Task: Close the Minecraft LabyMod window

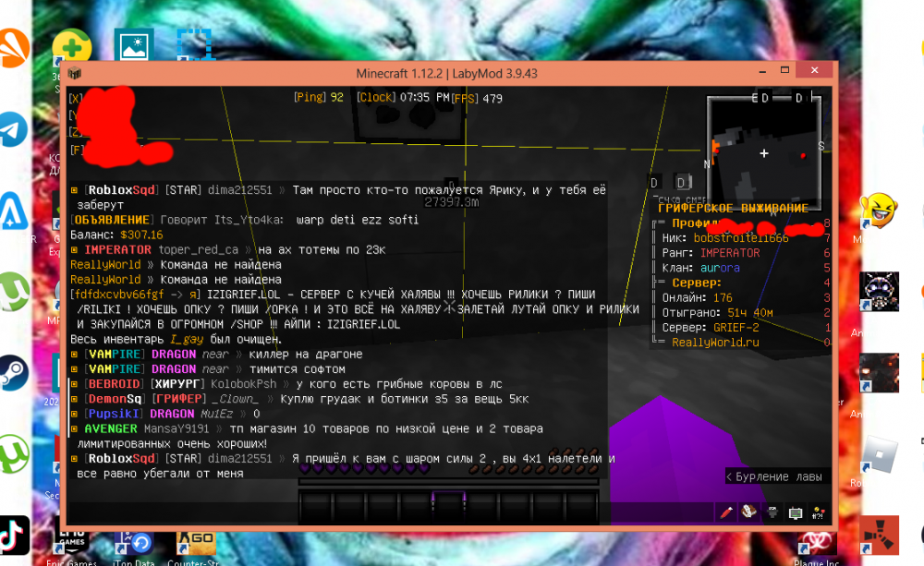Action: coord(814,71)
